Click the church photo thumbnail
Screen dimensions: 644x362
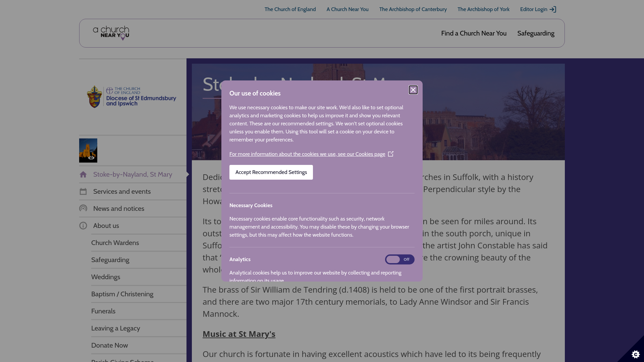pyautogui.click(x=88, y=150)
